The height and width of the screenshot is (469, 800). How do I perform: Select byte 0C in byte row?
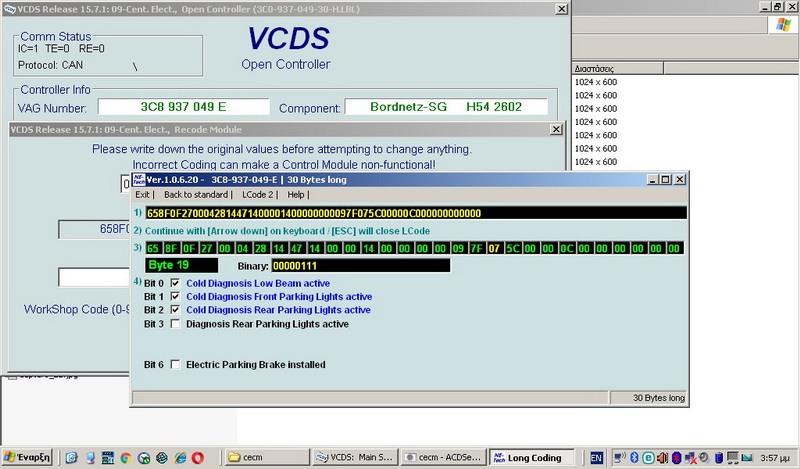point(566,249)
